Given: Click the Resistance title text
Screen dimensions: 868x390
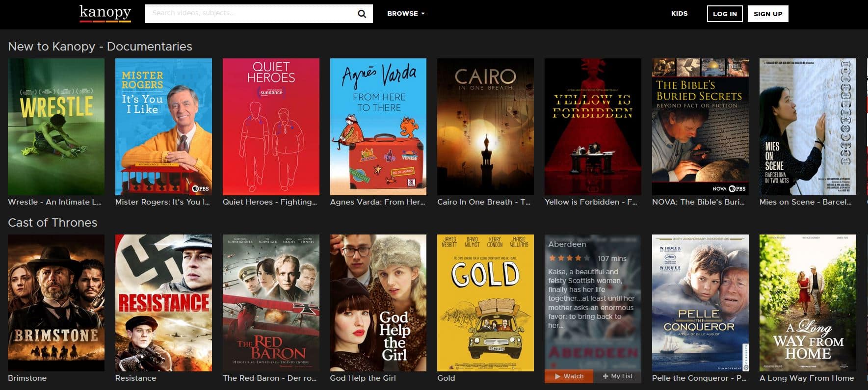Looking at the screenshot, I should point(136,378).
